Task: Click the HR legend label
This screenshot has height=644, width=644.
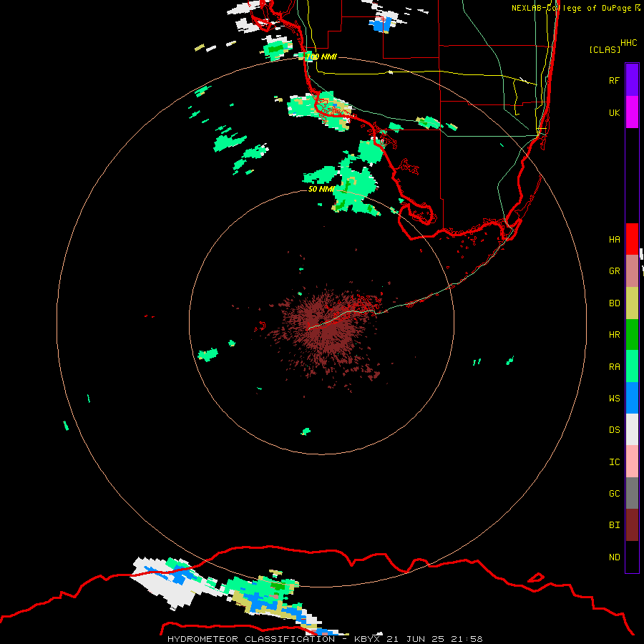Action: pos(615,335)
